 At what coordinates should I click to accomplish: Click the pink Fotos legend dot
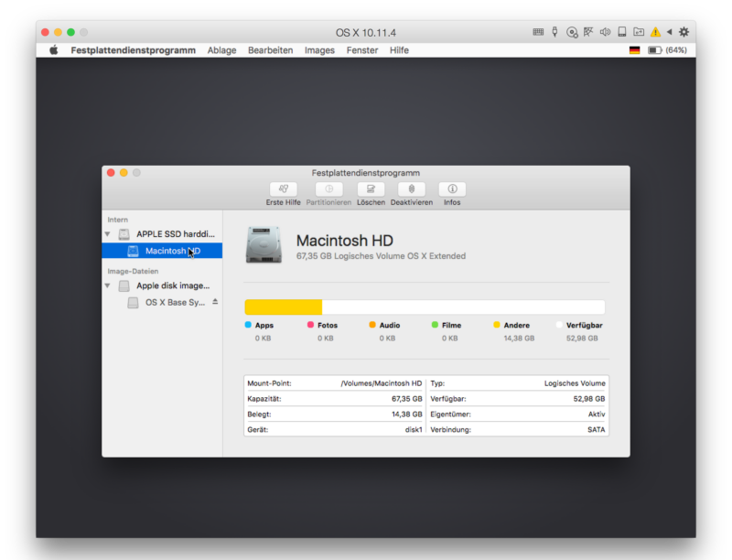point(310,325)
